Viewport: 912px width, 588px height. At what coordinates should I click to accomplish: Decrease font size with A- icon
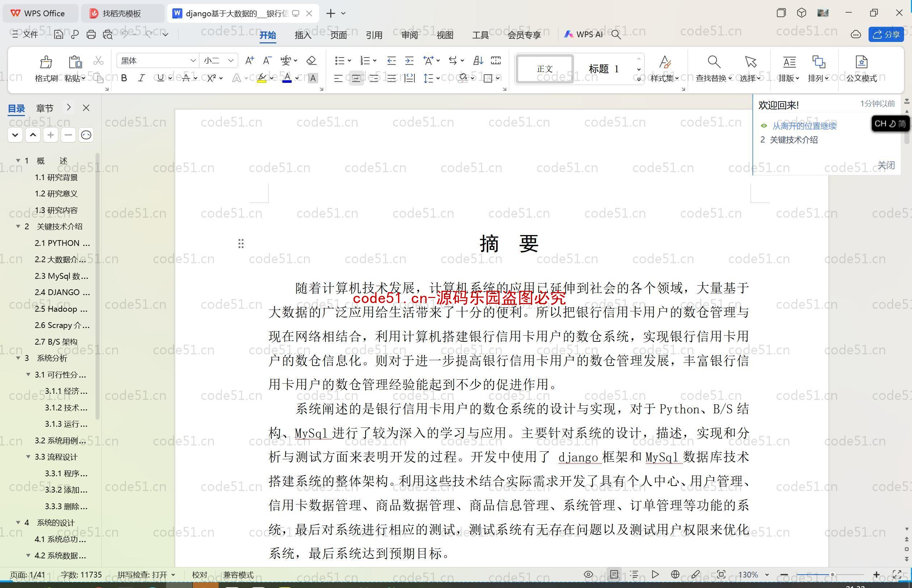(267, 60)
